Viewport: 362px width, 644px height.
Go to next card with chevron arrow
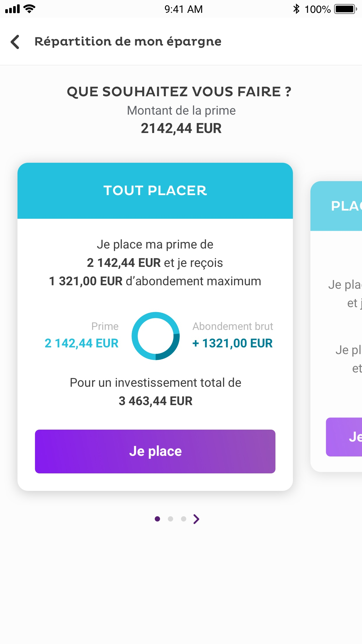tap(196, 519)
